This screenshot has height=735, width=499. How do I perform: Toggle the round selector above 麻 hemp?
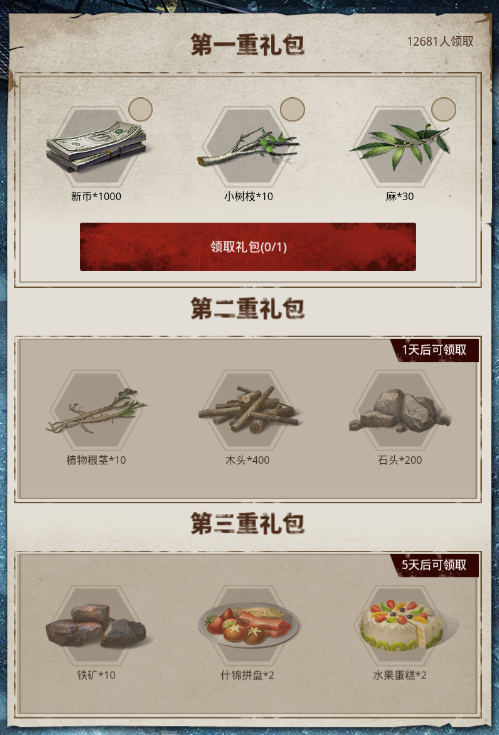pyautogui.click(x=443, y=109)
